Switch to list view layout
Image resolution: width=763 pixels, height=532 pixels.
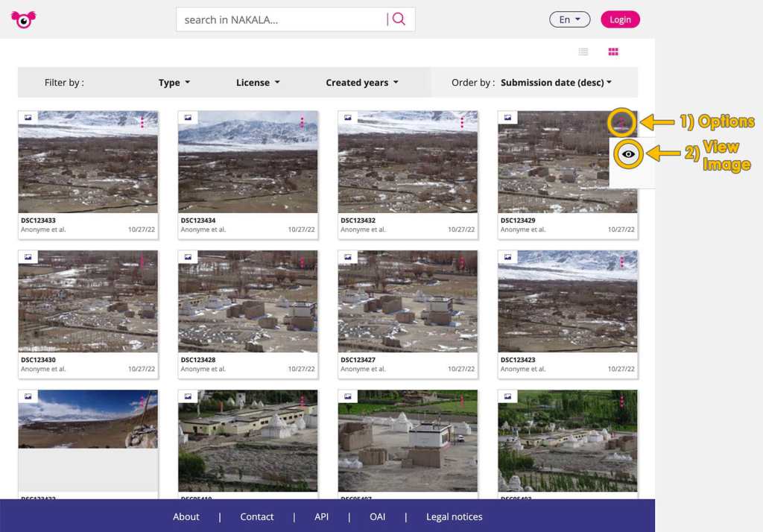point(583,51)
